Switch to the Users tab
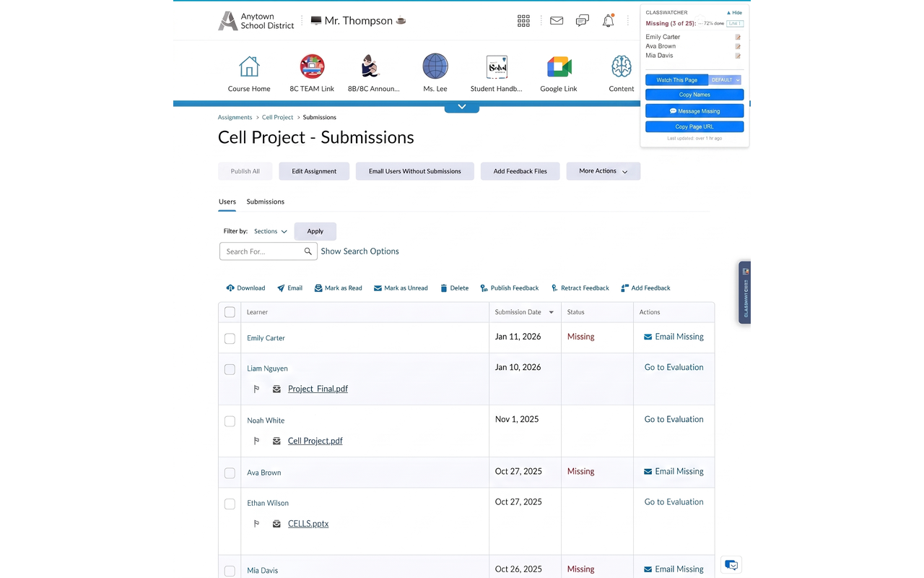 coord(227,202)
